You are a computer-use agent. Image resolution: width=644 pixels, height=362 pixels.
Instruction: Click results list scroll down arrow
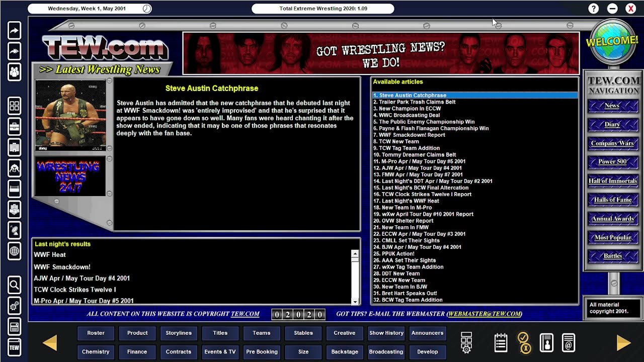pos(355,301)
